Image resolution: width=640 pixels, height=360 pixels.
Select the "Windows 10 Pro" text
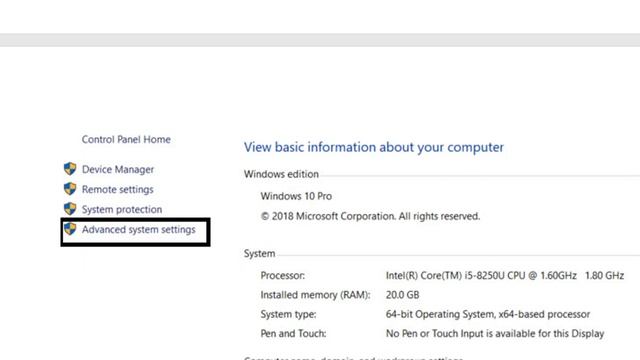(296, 196)
